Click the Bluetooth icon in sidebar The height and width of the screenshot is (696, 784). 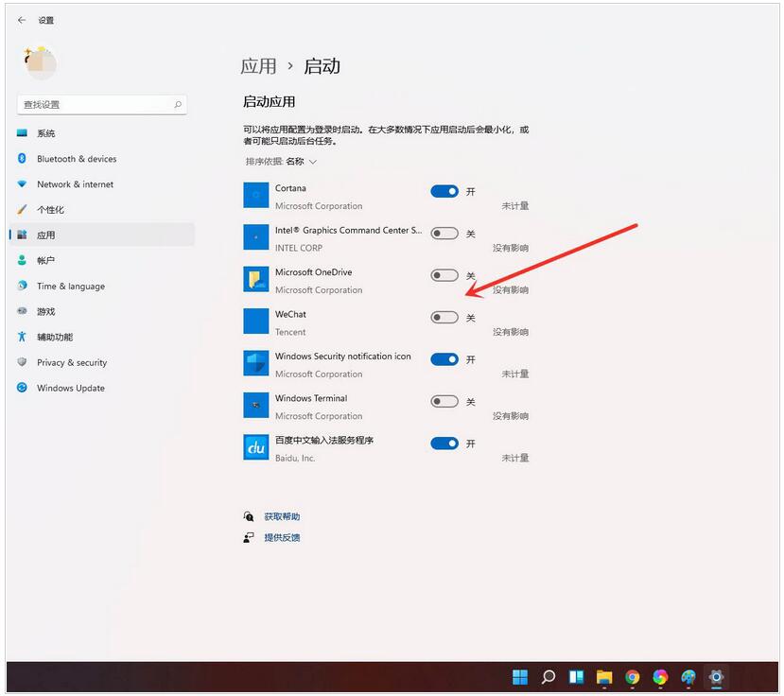[22, 159]
